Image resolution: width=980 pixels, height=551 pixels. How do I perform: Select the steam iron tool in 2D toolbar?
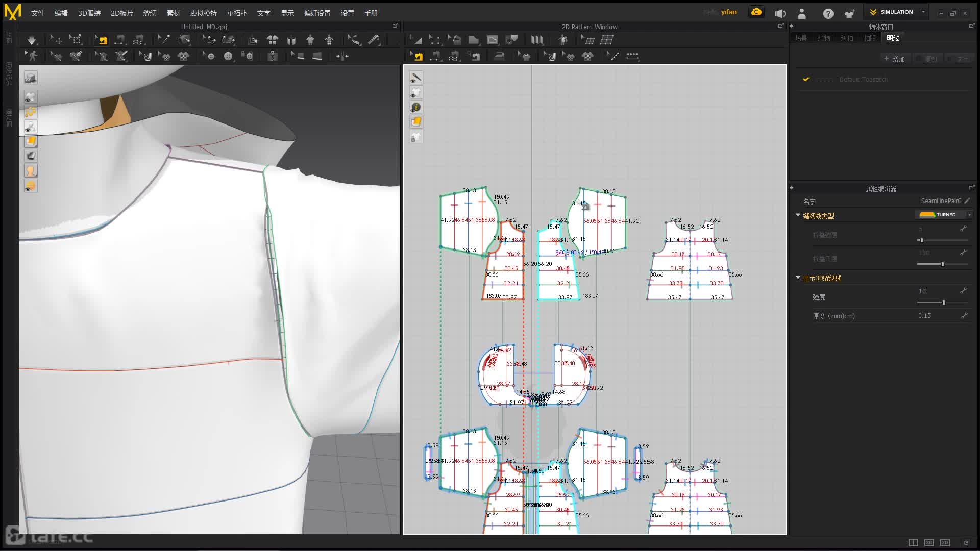pos(499,56)
